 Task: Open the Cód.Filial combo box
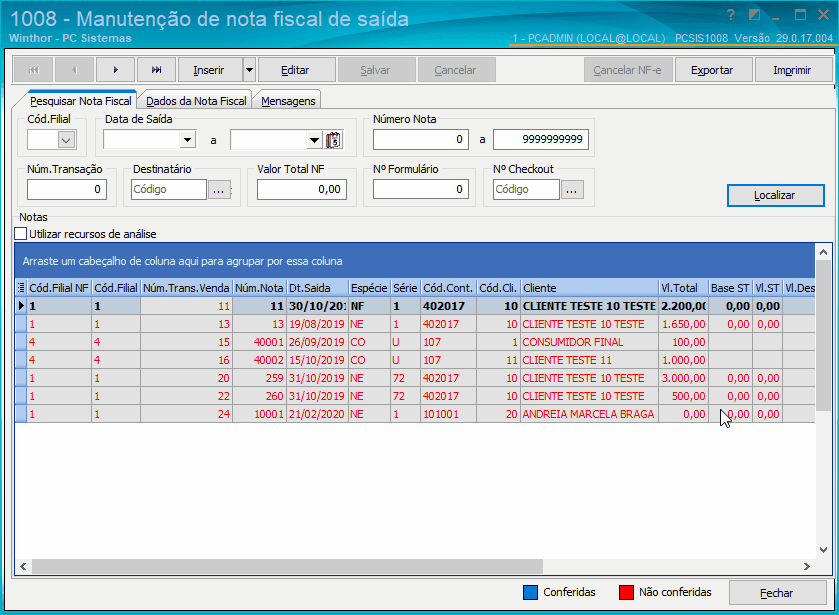tap(51, 140)
